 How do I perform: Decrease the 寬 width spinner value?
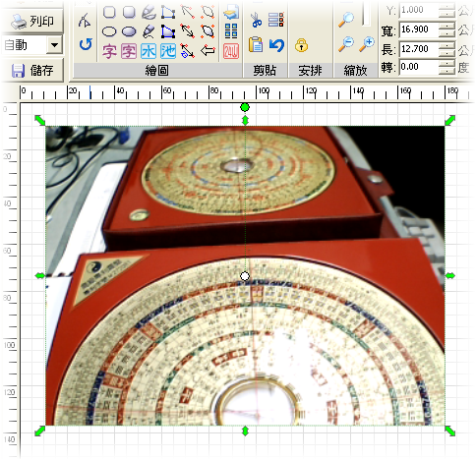[x=446, y=33]
